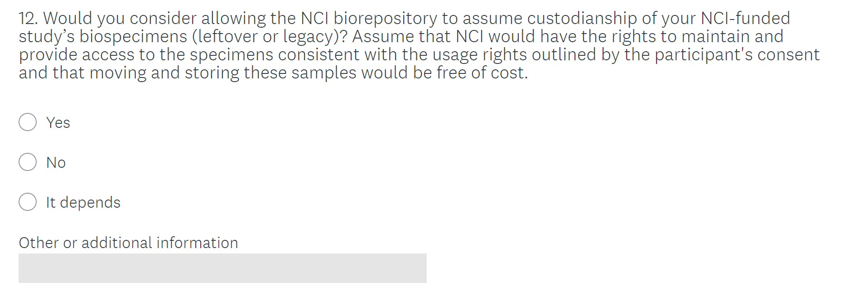Click the word "biospecimens" in the question
The image size is (868, 307).
pyautogui.click(x=133, y=36)
